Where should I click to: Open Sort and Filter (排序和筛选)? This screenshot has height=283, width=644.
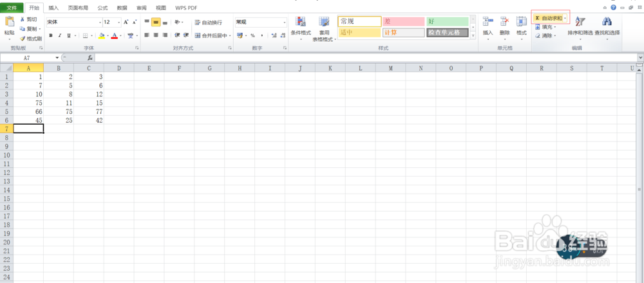580,28
